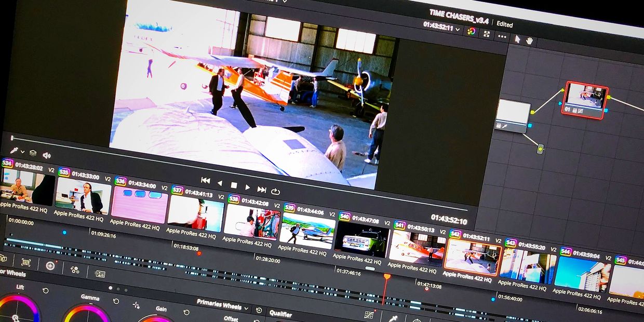644x322 pixels.
Task: Jump to last frame in transport
Action: tap(262, 190)
